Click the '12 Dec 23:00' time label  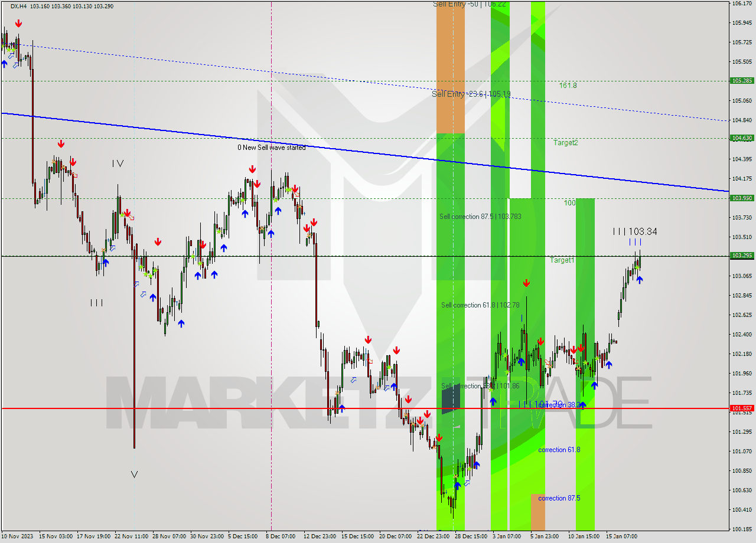(321, 537)
